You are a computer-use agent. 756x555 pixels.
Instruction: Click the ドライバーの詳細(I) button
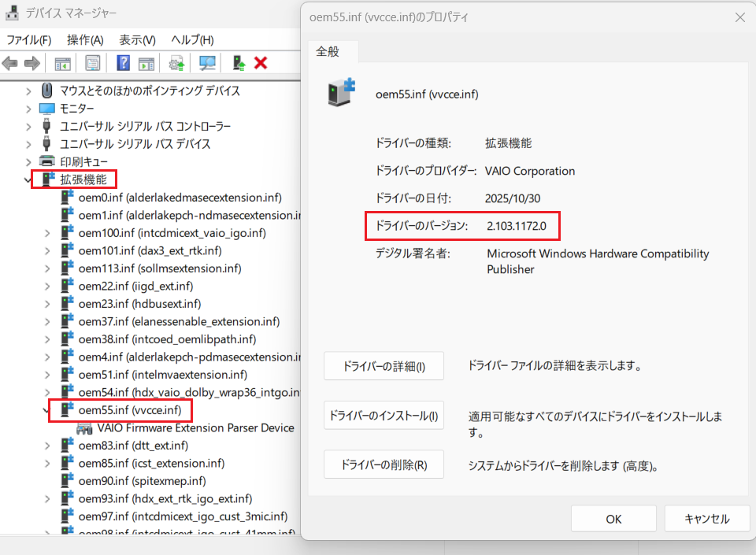(x=384, y=366)
